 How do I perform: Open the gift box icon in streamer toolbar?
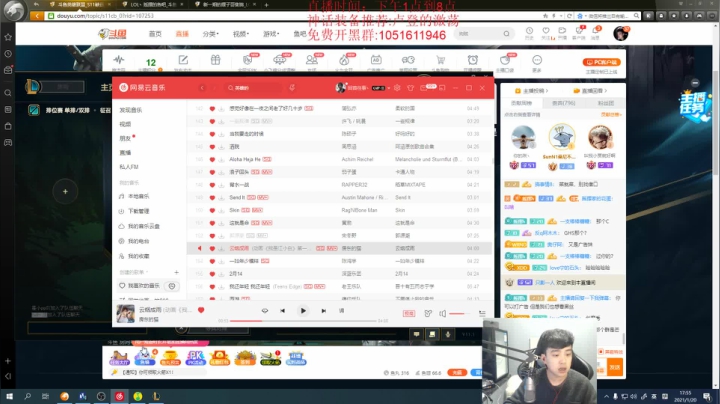click(x=215, y=60)
